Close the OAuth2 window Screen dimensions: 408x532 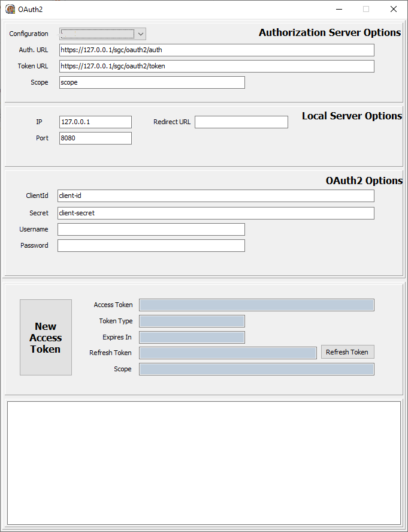coord(394,9)
